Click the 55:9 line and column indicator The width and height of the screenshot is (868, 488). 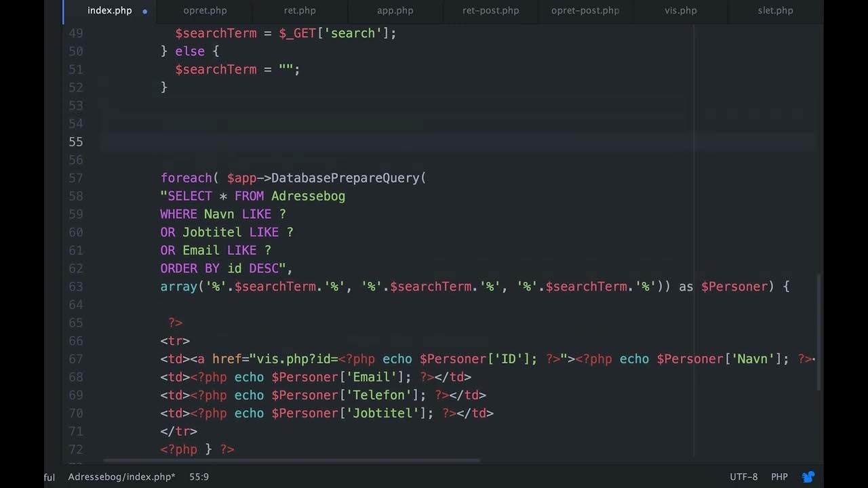coord(199,476)
